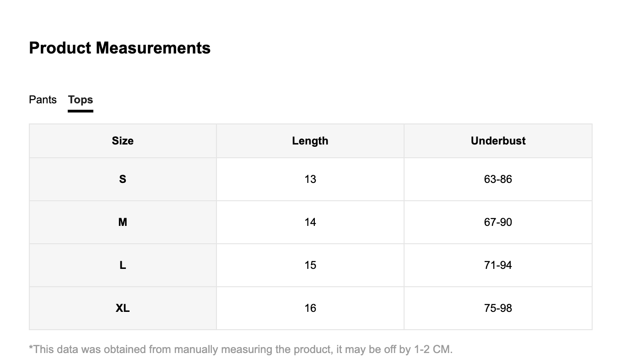This screenshot has width=626, height=364.
Task: Click the Size column header
Action: point(123,141)
